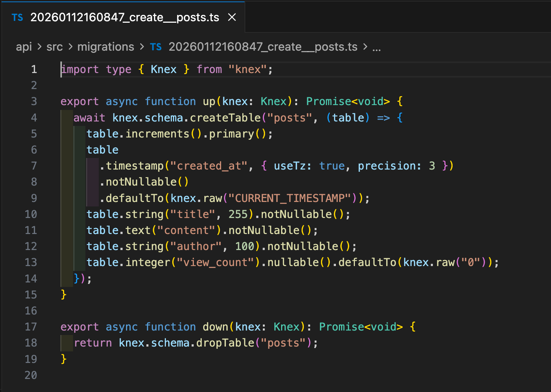Select line number 17 in gutter
Image resolution: width=551 pixels, height=392 pixels.
(x=31, y=327)
